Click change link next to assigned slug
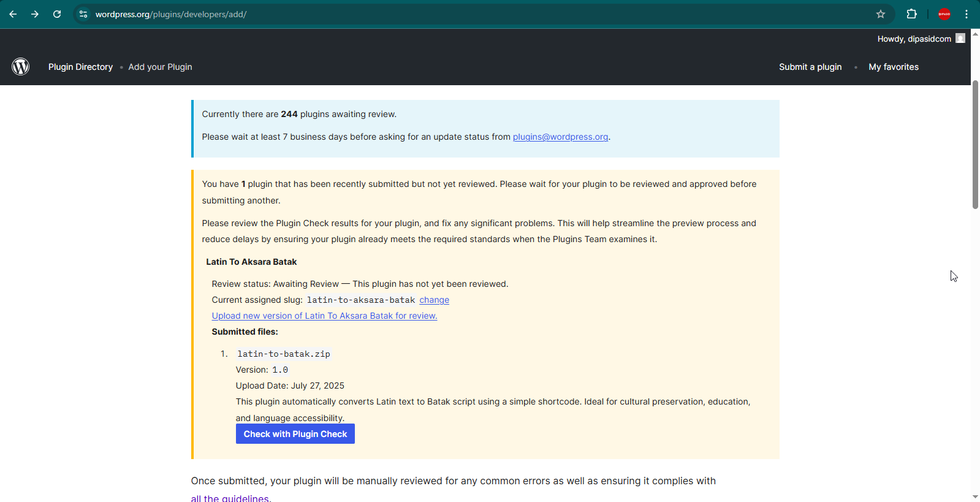980x502 pixels. pyautogui.click(x=434, y=300)
